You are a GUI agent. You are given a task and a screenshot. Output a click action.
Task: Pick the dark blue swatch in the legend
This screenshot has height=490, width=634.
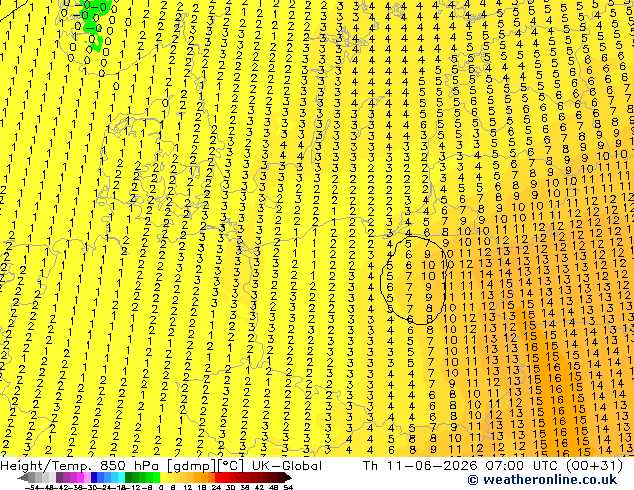pyautogui.click(x=94, y=478)
